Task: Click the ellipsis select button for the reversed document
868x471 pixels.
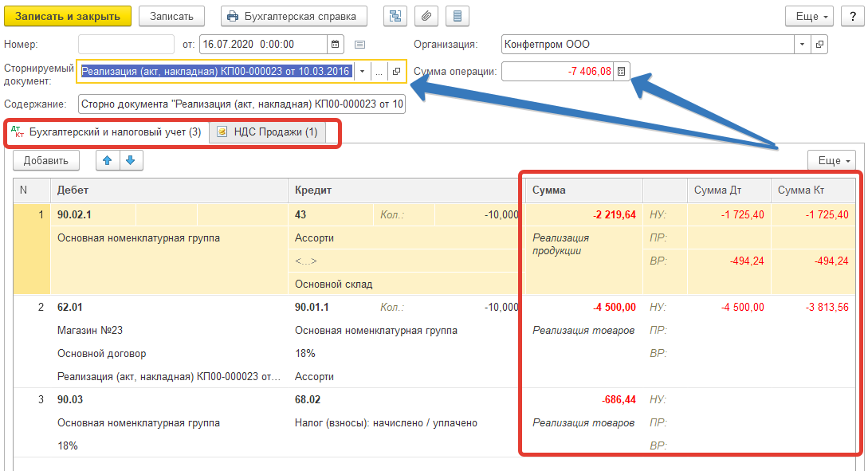Action: pos(379,72)
